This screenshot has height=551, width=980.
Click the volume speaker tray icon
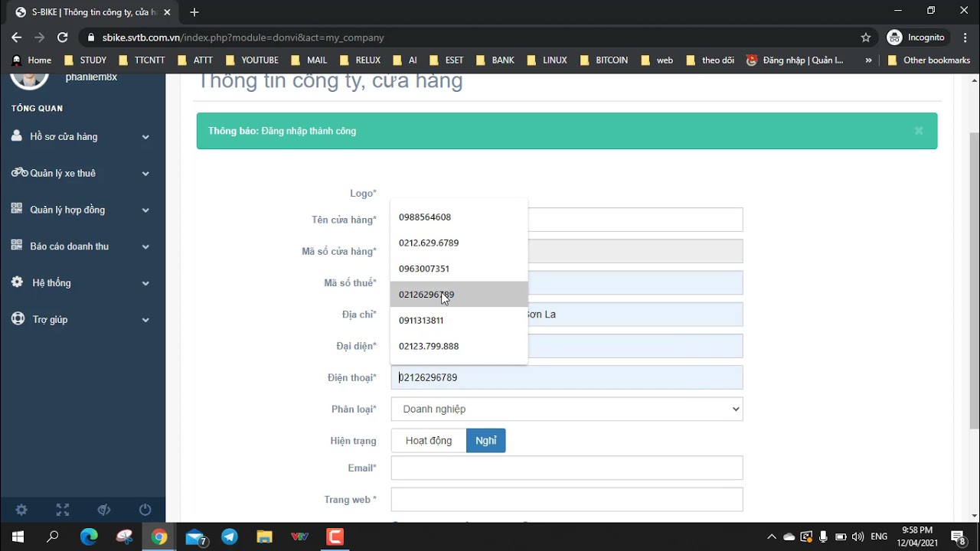[857, 536]
